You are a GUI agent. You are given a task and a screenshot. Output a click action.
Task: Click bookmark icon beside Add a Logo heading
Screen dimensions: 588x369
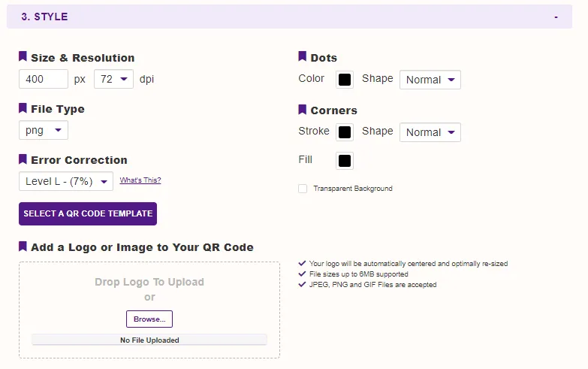(23, 247)
